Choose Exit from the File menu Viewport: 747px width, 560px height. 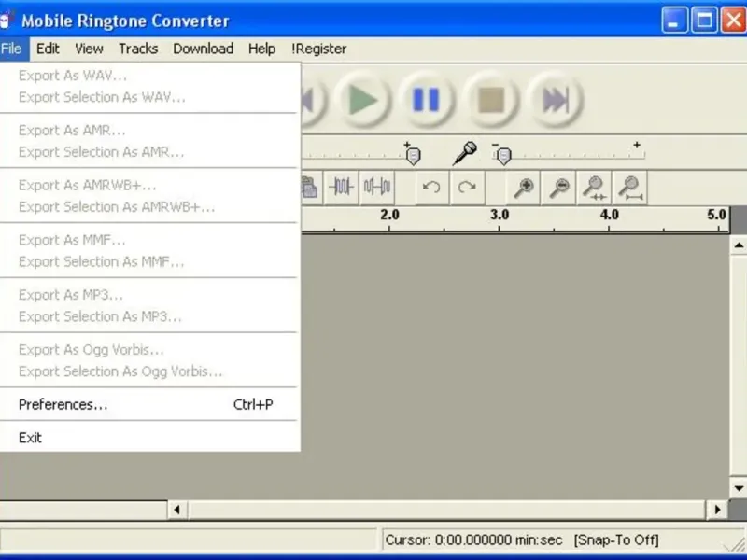(149, 438)
